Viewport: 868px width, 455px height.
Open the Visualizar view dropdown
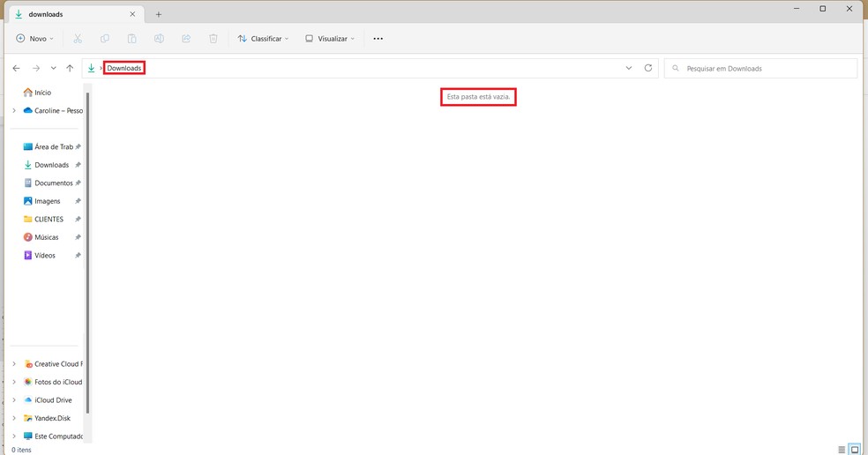(x=330, y=39)
